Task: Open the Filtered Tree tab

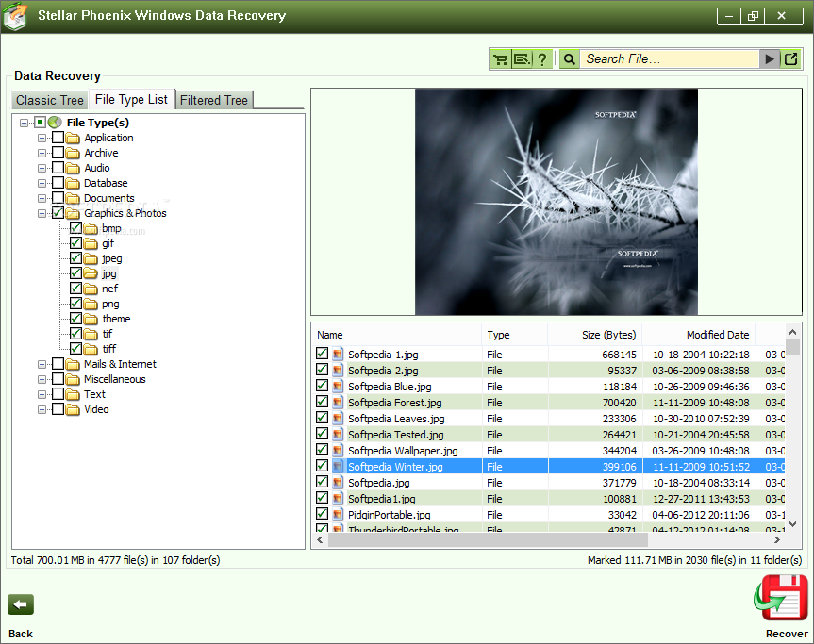Action: click(214, 100)
